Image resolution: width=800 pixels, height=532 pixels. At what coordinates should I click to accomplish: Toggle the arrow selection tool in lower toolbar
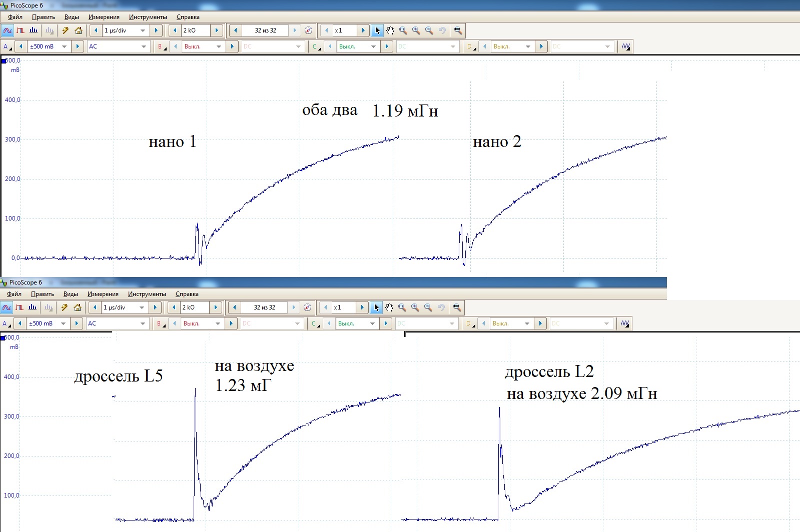[376, 307]
